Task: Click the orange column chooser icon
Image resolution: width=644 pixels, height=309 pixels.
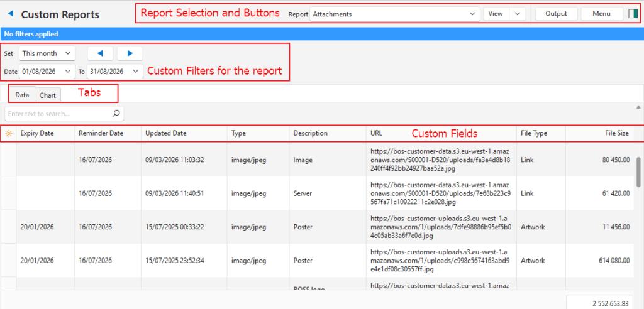Action: coord(9,133)
